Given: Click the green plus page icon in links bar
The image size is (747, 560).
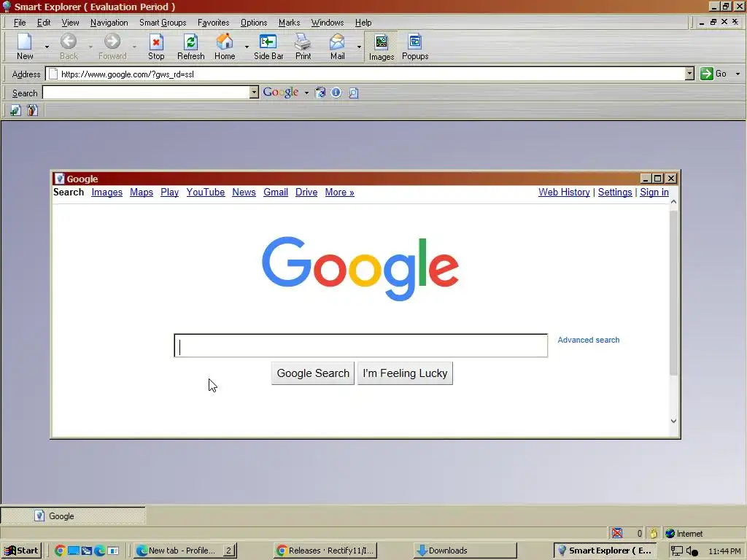Looking at the screenshot, I should tap(15, 111).
